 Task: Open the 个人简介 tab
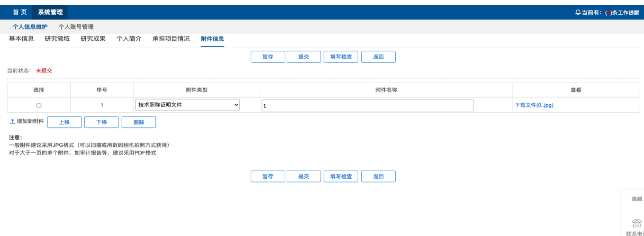coord(129,39)
